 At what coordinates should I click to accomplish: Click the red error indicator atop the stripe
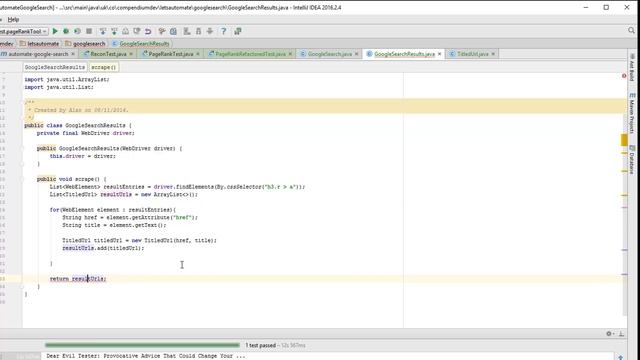pos(624,76)
